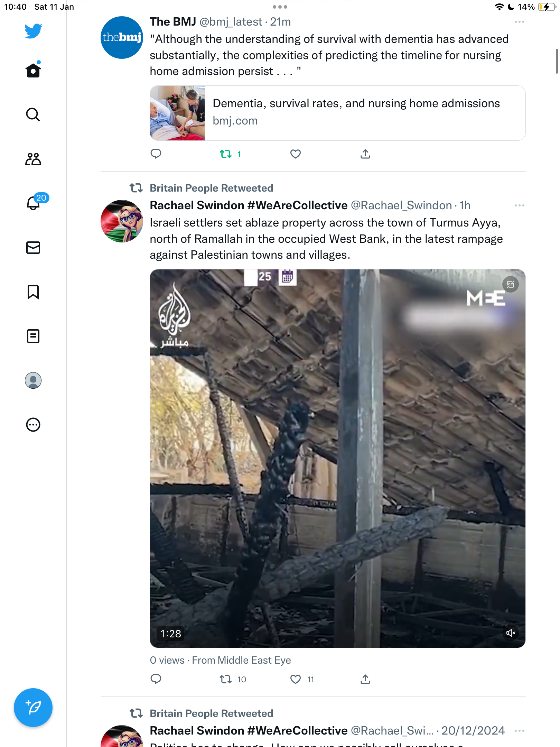Open Messages envelope icon
The height and width of the screenshot is (747, 560).
(33, 248)
